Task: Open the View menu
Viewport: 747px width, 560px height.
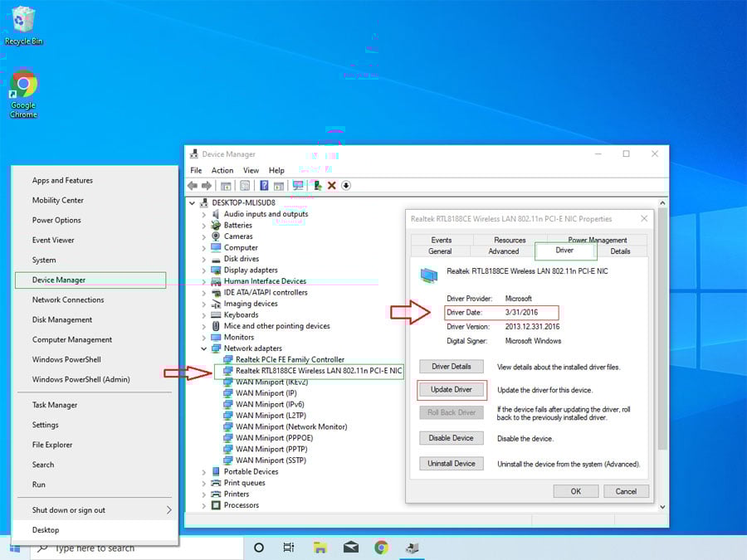Action: click(251, 170)
